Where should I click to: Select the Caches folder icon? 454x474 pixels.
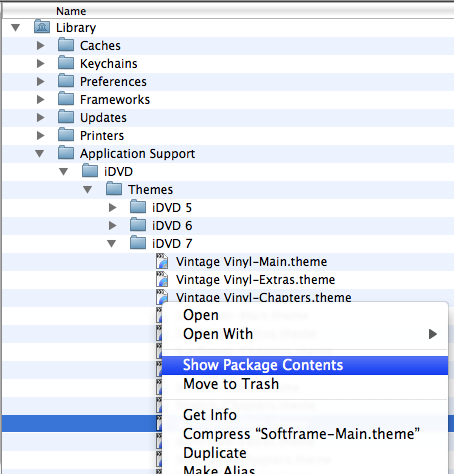66,45
